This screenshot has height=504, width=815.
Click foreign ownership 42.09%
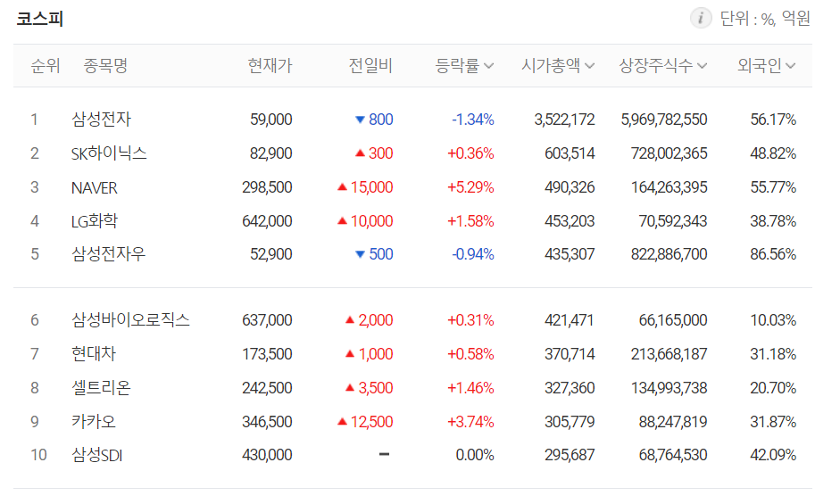pos(773,455)
